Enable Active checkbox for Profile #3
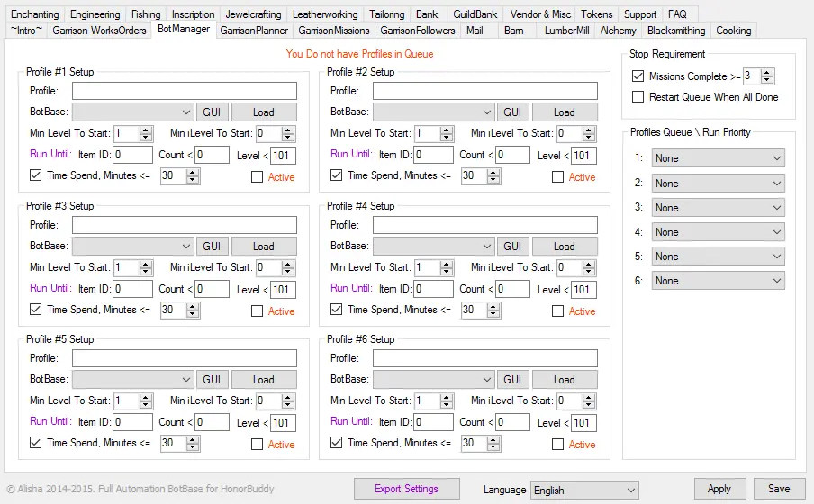This screenshot has height=504, width=814. tap(257, 310)
